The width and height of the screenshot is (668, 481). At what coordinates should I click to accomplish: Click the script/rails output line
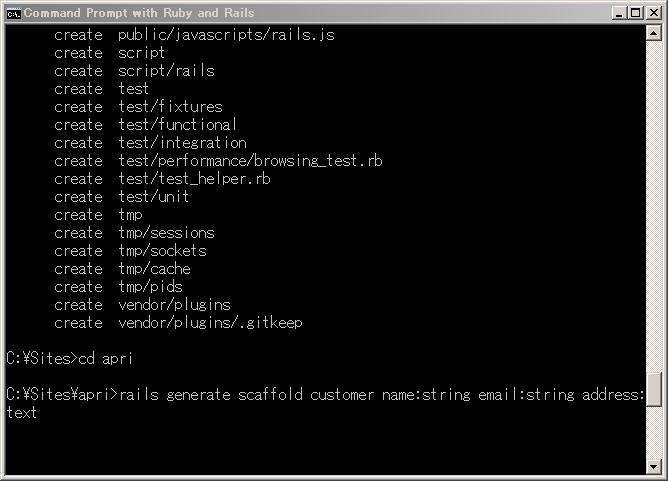134,71
